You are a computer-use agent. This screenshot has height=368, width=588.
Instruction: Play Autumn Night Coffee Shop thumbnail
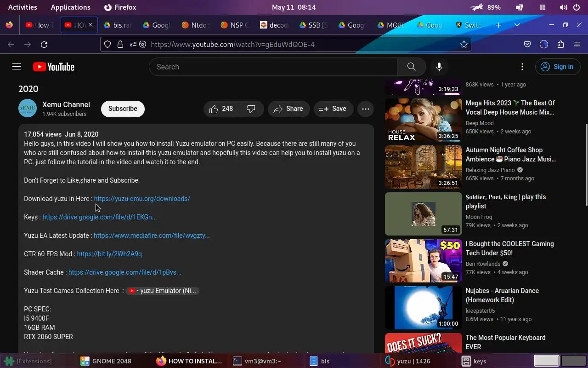tap(424, 167)
